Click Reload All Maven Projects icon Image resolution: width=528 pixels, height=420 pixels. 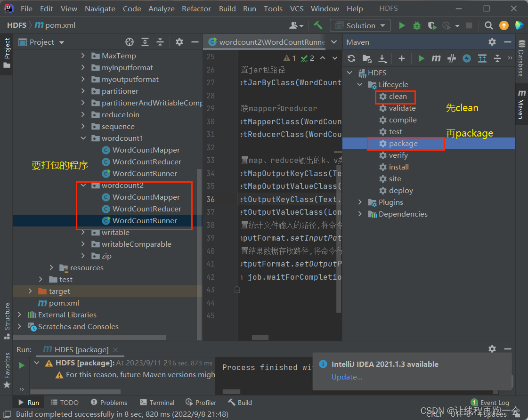tap(351, 58)
